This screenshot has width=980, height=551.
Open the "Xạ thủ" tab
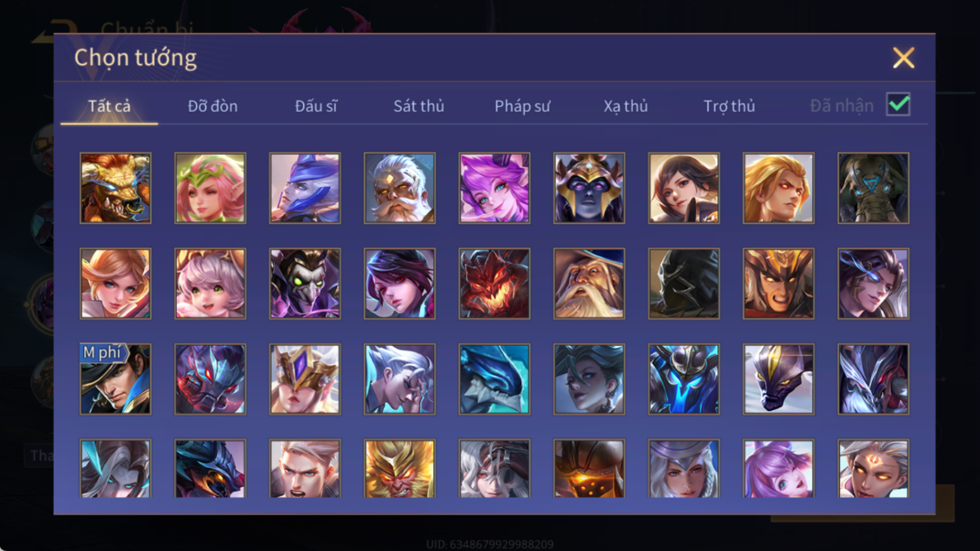point(626,106)
